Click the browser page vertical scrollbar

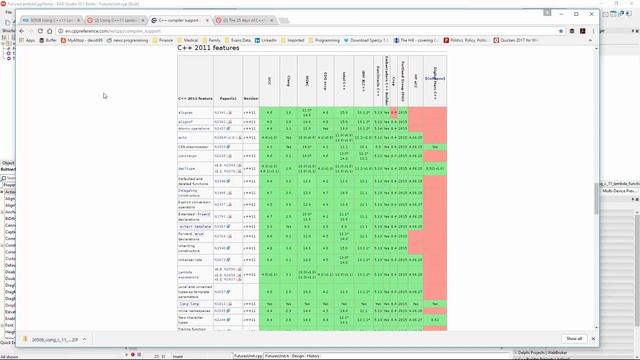[596, 198]
